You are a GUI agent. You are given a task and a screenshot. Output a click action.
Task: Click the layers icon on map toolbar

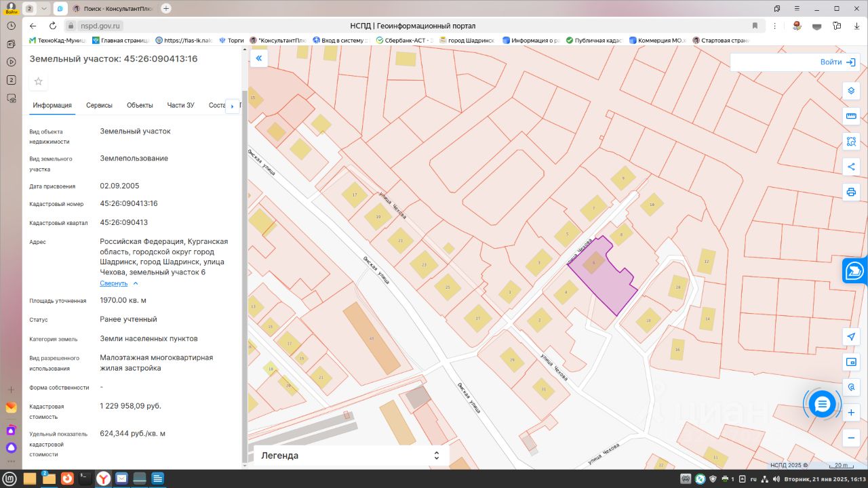[x=851, y=91]
